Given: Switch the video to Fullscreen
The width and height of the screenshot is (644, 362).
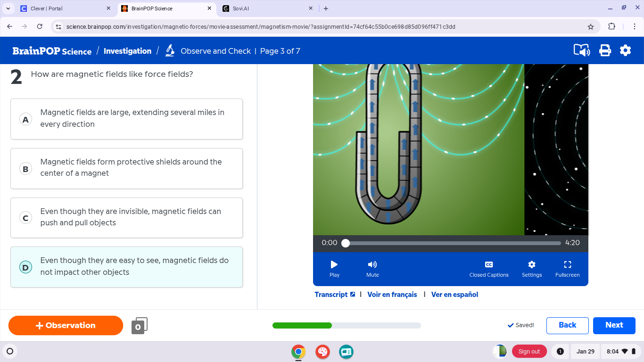Looking at the screenshot, I should 568,268.
